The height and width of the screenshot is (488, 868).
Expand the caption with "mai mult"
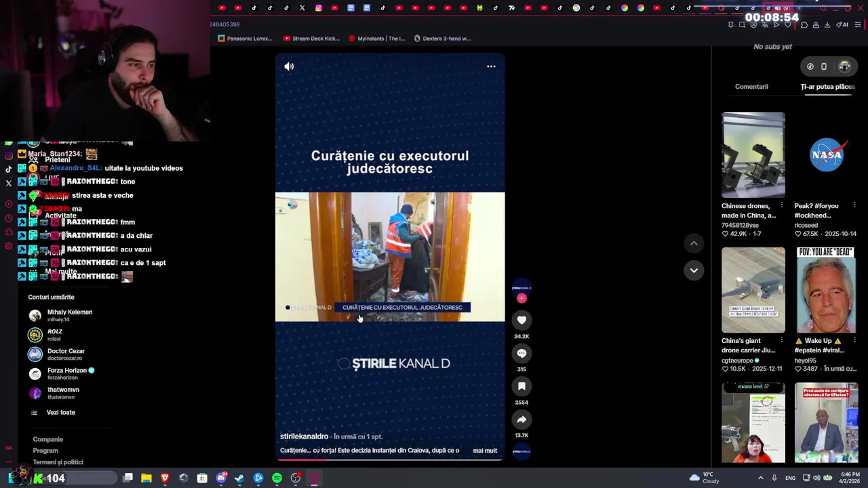485,451
